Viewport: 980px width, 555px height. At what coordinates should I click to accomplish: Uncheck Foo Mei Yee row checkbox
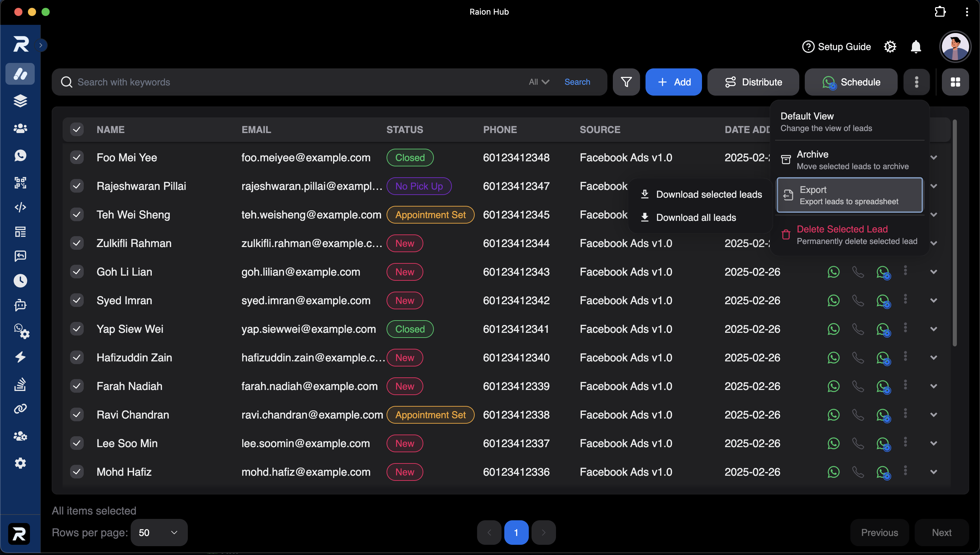coord(77,158)
